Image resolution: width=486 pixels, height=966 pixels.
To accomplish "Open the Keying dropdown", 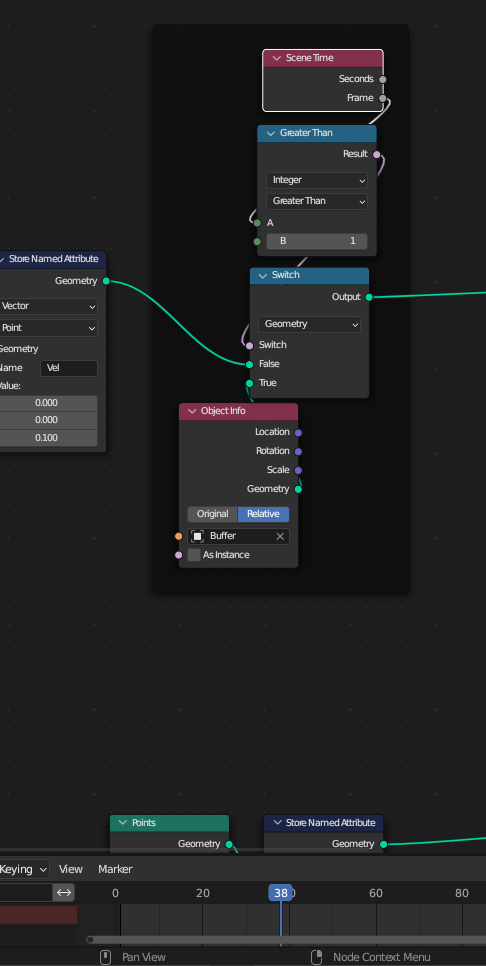I will [24, 869].
